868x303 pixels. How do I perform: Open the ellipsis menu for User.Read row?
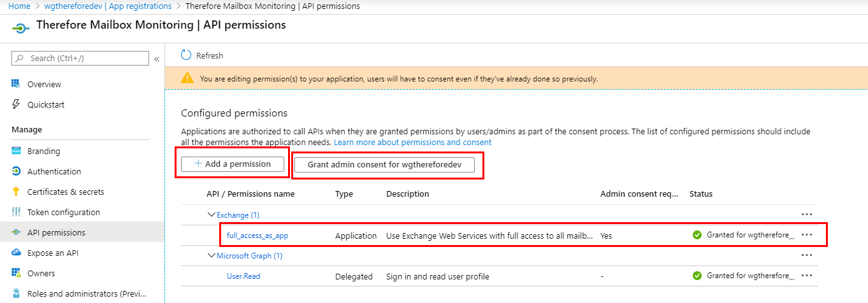807,276
